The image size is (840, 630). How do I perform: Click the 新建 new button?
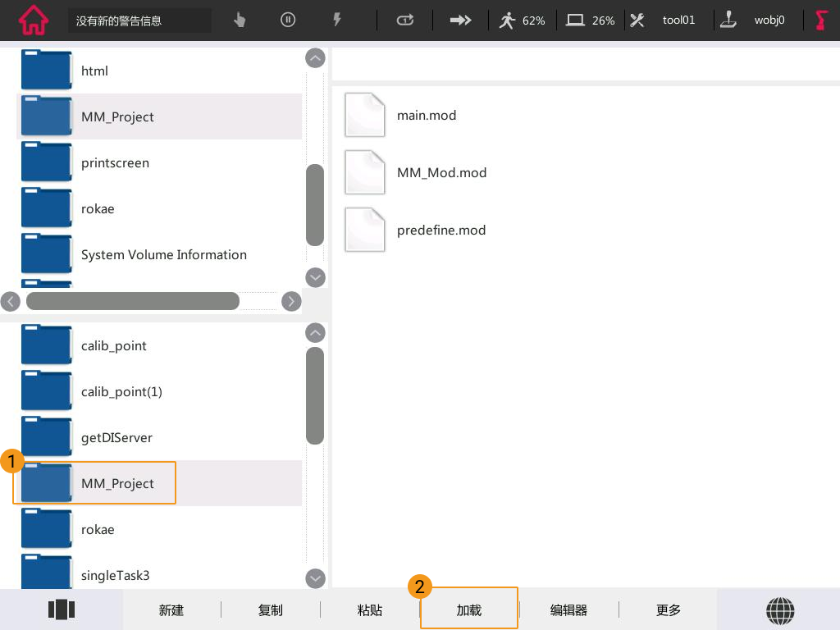coord(171,610)
